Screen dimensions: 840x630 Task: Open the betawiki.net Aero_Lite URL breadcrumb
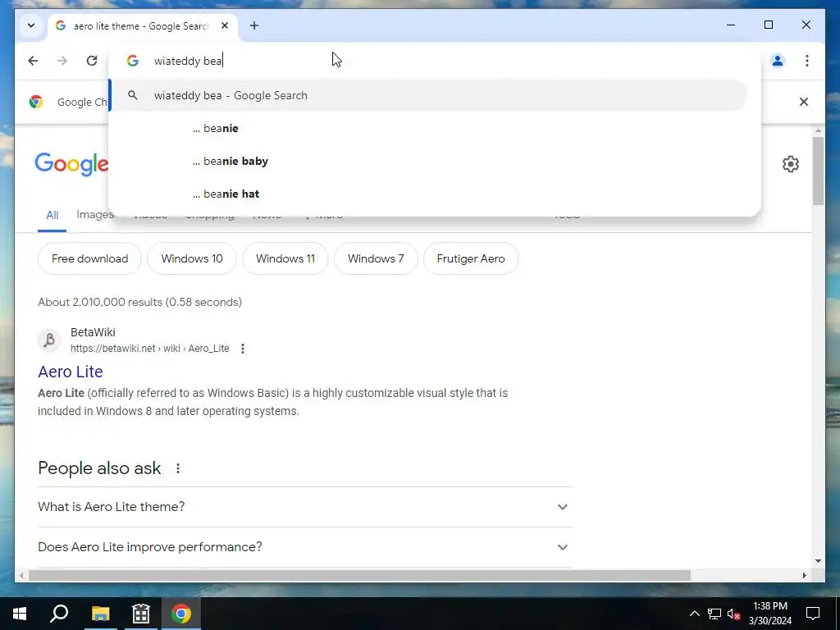(x=149, y=348)
